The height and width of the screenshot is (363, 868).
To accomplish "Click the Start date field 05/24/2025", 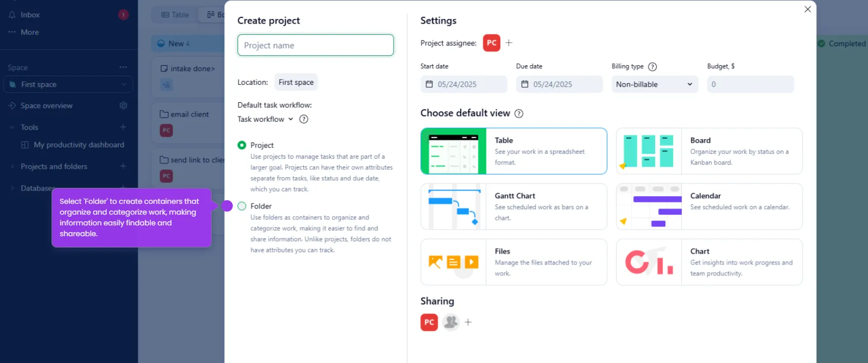I will pos(464,84).
